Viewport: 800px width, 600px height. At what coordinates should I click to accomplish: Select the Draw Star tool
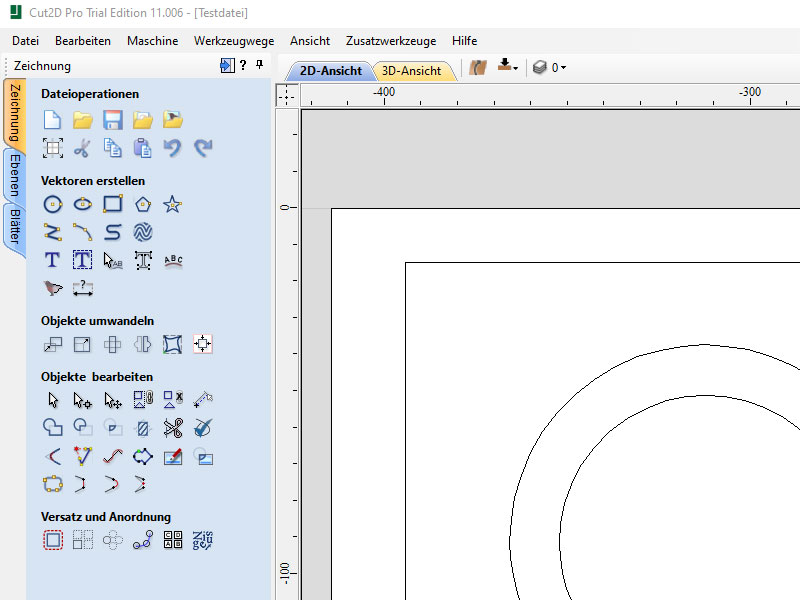[x=172, y=205]
